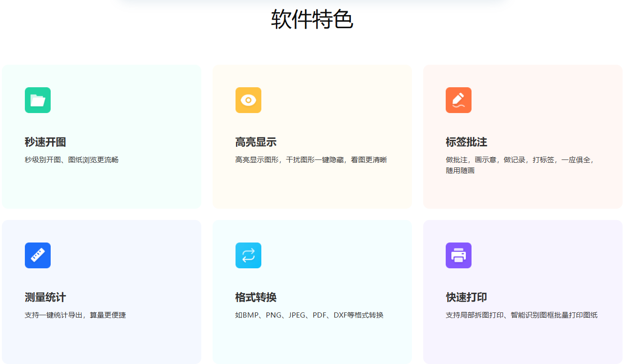Click the description text under 秒速开图
This screenshot has height=364, width=624.
click(x=72, y=160)
